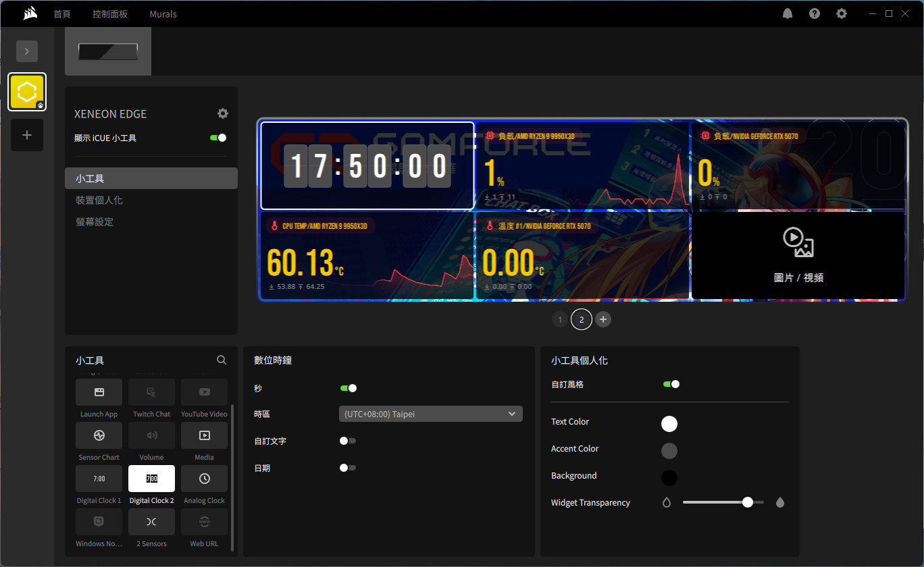Open the notifications bell icon
924x567 pixels.
788,13
